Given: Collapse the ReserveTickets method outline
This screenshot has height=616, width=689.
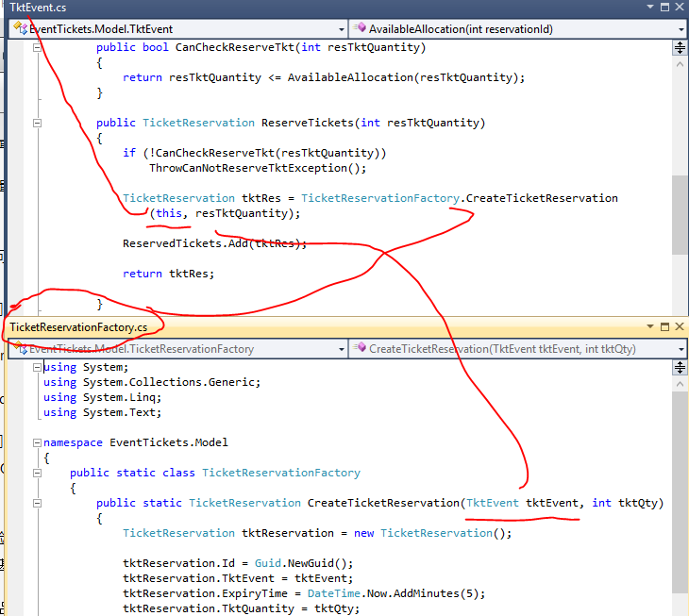Looking at the screenshot, I should [x=38, y=123].
